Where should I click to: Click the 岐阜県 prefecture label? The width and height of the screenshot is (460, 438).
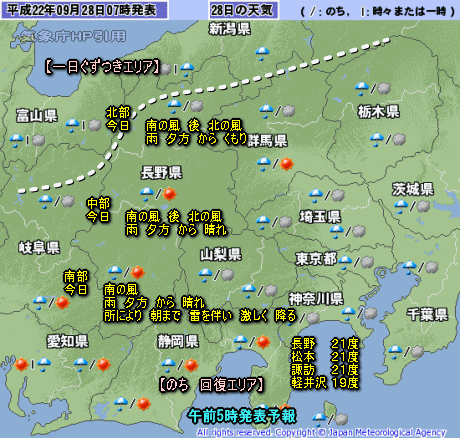pyautogui.click(x=39, y=248)
